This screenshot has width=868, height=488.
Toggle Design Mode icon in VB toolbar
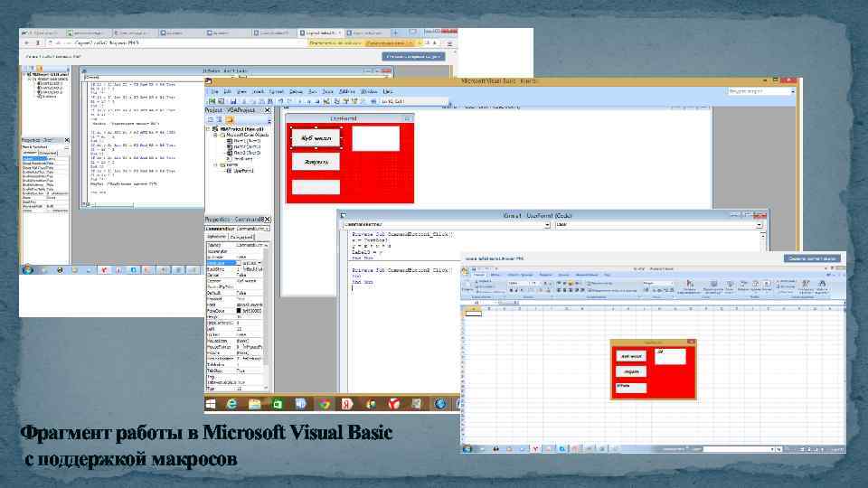326,101
